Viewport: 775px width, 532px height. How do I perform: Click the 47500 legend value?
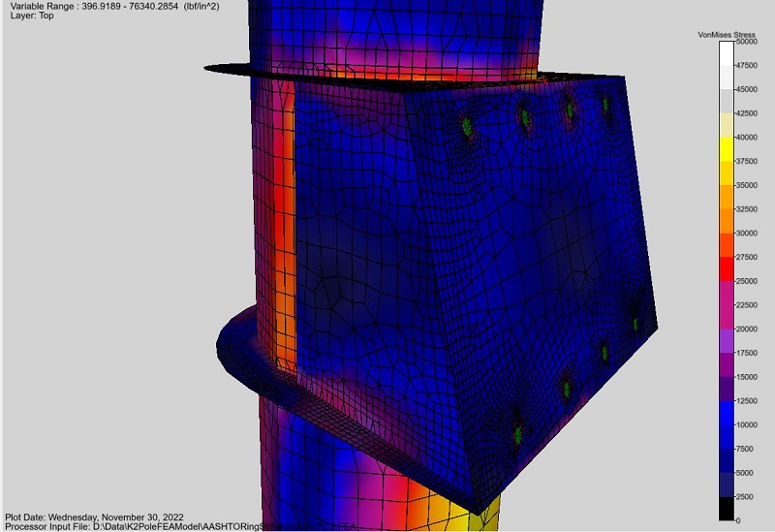click(x=746, y=65)
